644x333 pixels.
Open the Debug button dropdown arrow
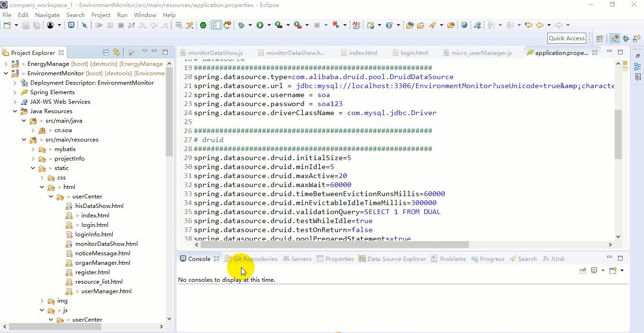click(250, 25)
